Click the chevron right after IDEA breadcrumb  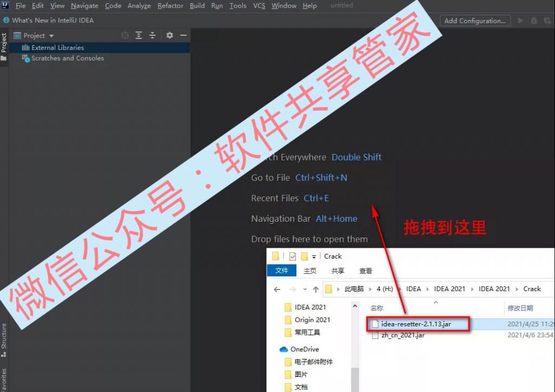pos(427,290)
